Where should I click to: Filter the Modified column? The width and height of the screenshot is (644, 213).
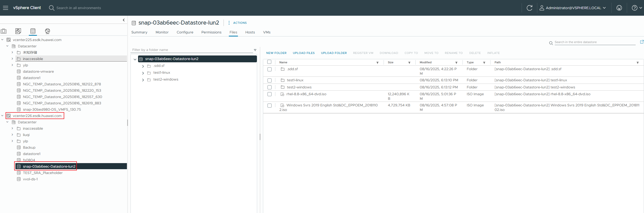point(456,63)
